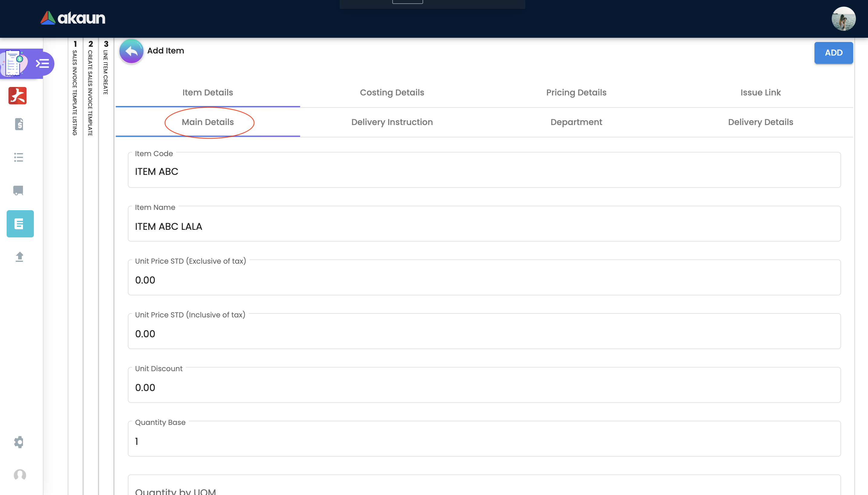Open the red PDF app icon
The width and height of the screenshot is (868, 495).
18,95
